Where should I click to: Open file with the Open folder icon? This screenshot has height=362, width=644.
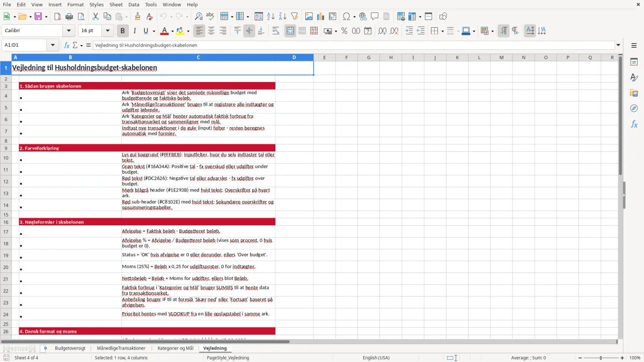[x=21, y=17]
